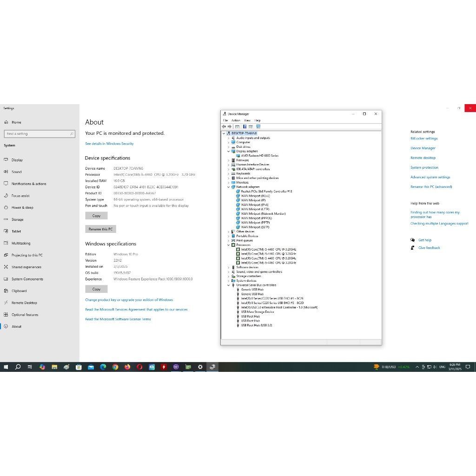Open the See details in Windows Security link
Image resolution: width=476 pixels, height=476 pixels.
[109, 144]
